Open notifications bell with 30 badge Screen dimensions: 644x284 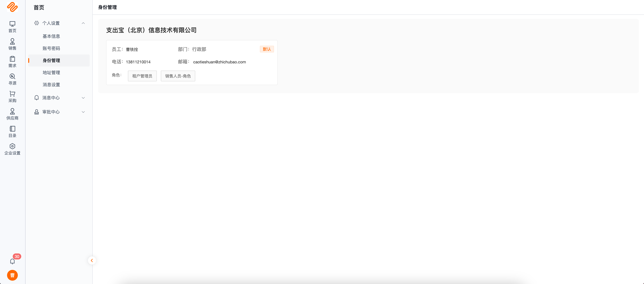pyautogui.click(x=12, y=261)
